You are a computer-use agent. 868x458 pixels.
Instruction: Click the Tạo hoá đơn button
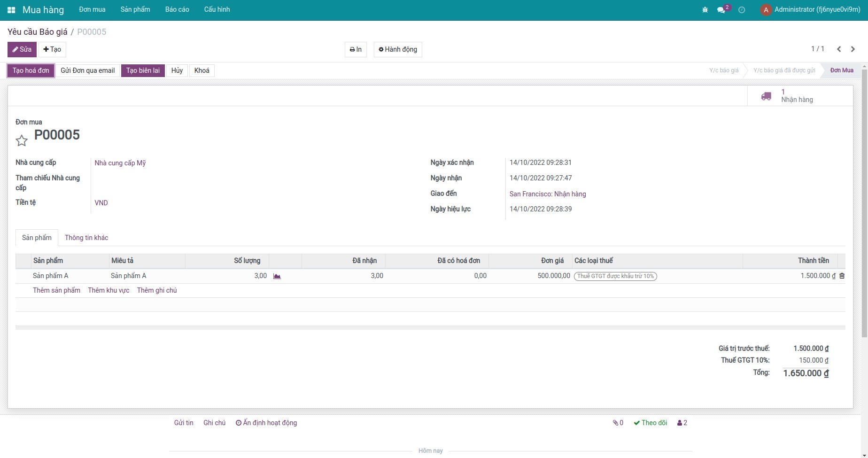click(31, 70)
